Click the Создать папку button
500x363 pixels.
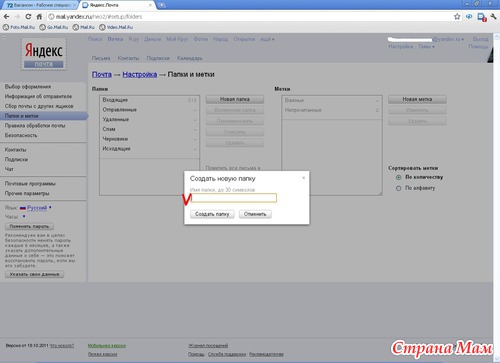coord(212,214)
